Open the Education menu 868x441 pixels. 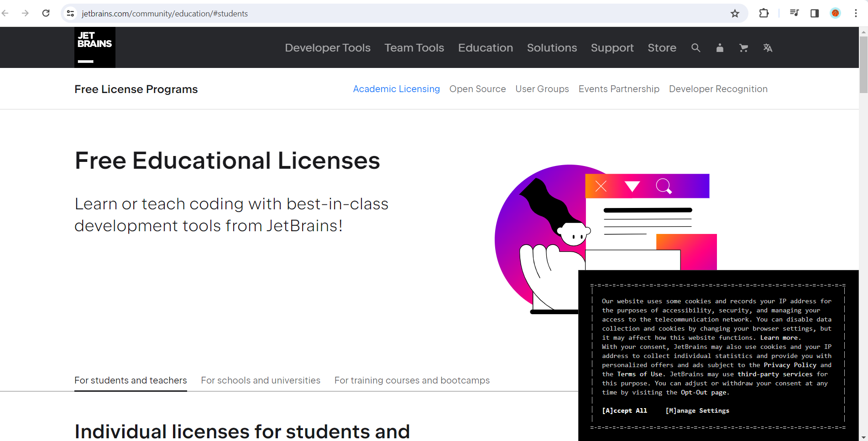486,48
